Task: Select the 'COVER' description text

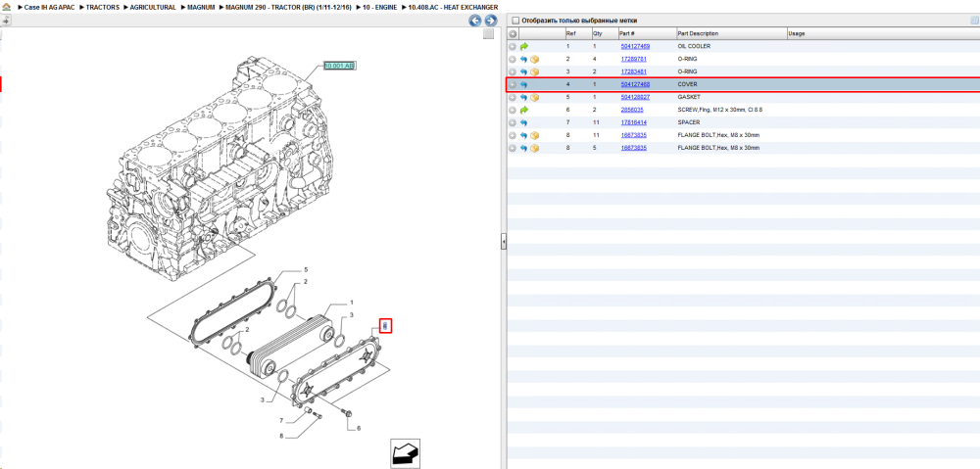Action: point(687,84)
